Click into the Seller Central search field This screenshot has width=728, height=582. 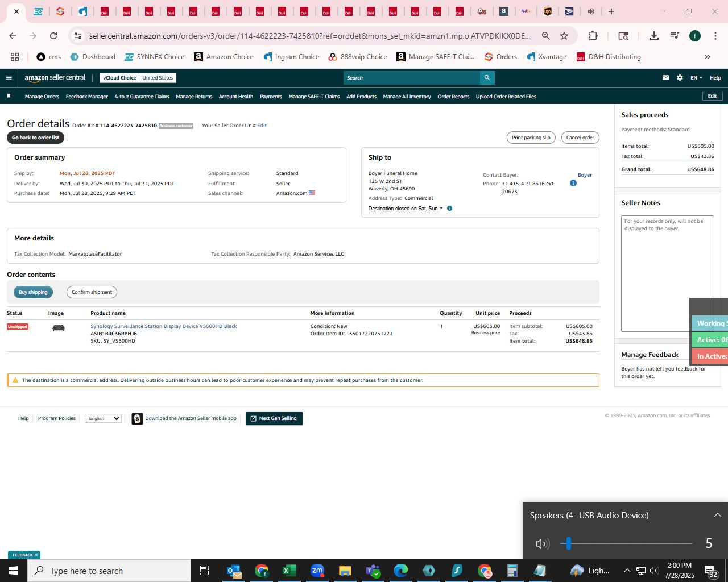[412, 78]
